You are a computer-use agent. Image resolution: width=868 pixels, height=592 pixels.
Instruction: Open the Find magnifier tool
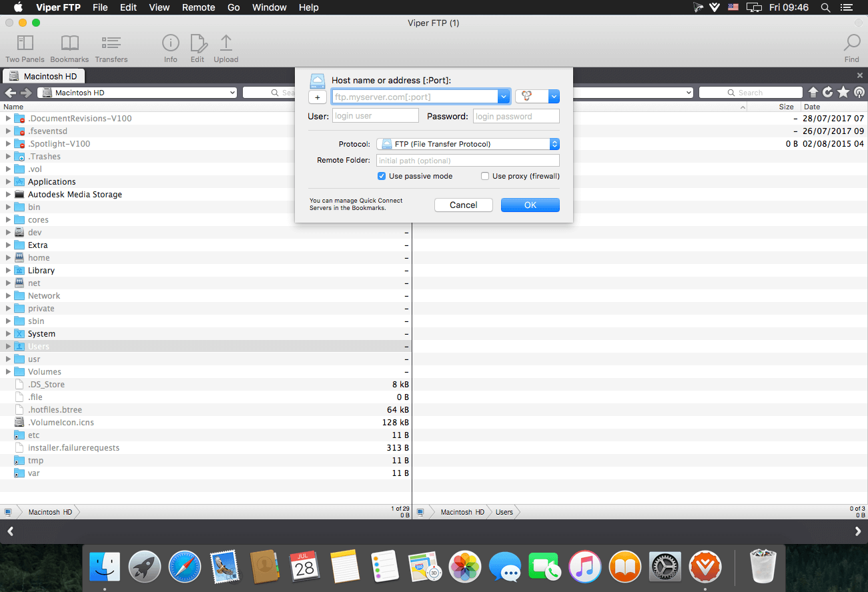(852, 49)
